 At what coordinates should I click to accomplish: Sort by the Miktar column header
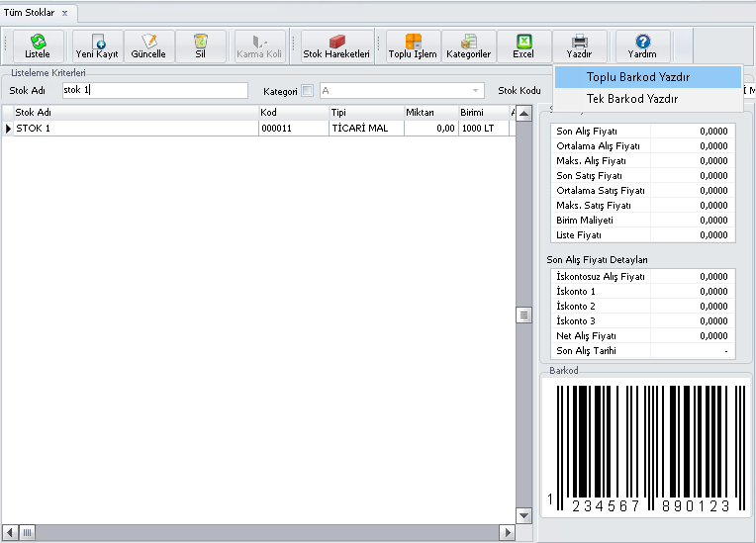click(429, 113)
